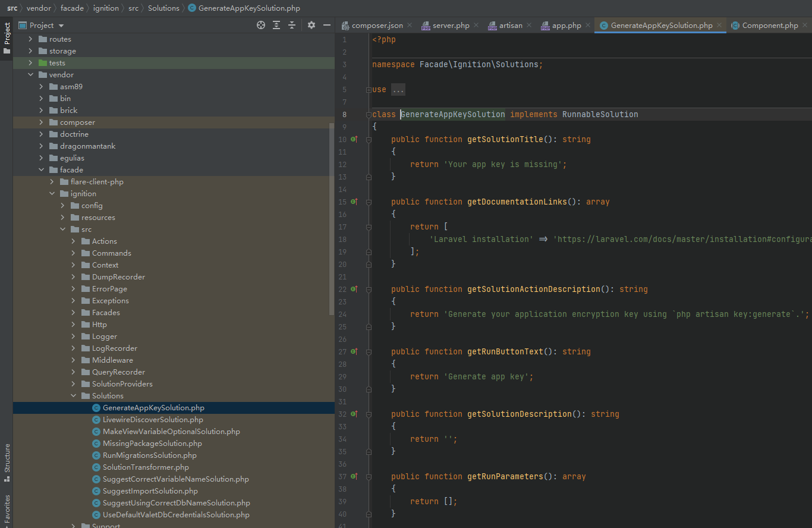This screenshot has height=528, width=812.
Task: Open Project panel settings gear
Action: pyautogui.click(x=311, y=25)
